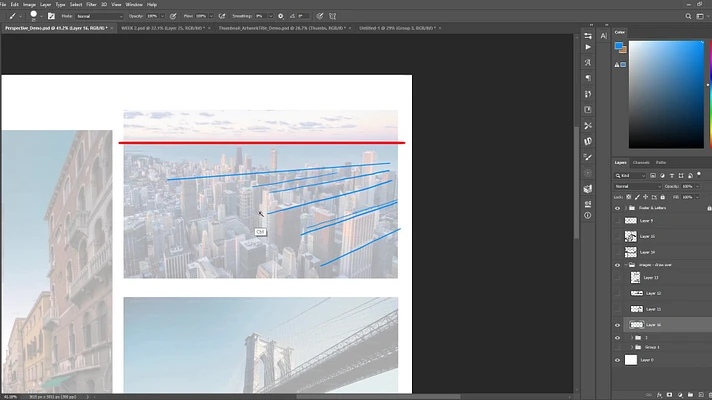The image size is (712, 400).
Task: Filter layers by adjustment layers icon
Action: [x=662, y=175]
